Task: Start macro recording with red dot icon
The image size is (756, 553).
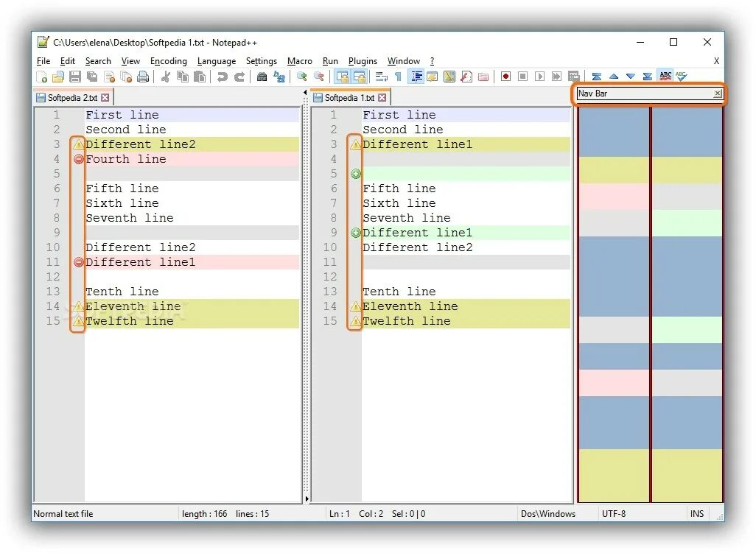Action: point(505,77)
